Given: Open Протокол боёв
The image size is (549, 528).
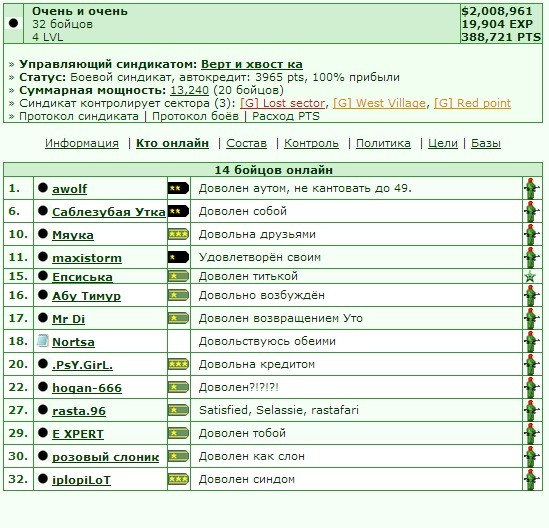Looking at the screenshot, I should click(x=195, y=116).
